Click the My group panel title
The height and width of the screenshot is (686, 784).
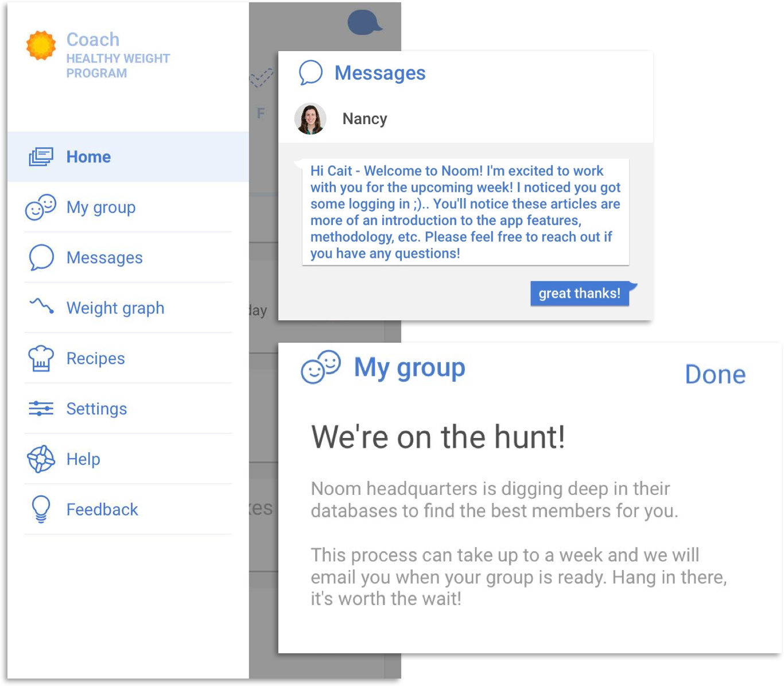pos(409,368)
